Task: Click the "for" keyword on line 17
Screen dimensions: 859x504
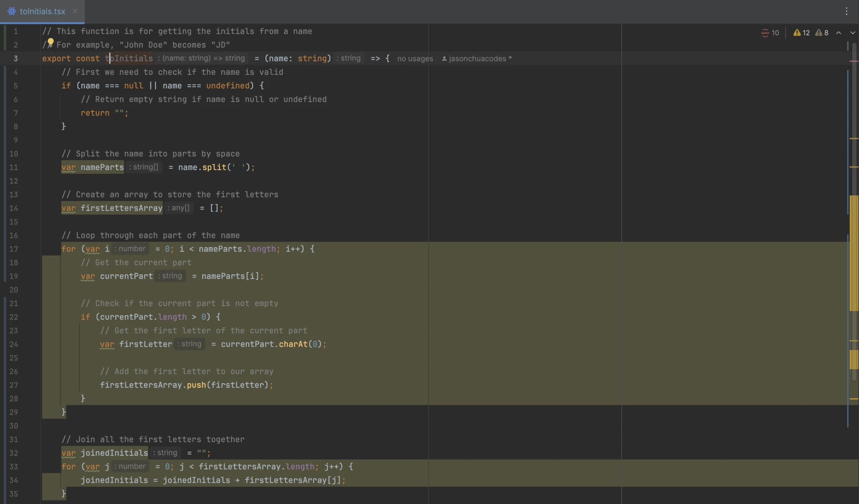Action: coord(69,249)
